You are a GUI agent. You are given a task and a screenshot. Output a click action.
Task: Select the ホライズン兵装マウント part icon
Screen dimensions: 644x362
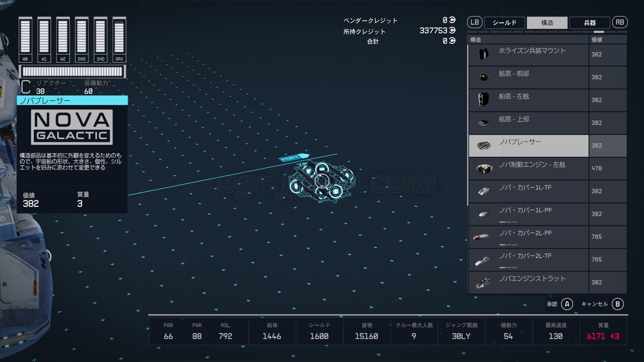coord(483,54)
